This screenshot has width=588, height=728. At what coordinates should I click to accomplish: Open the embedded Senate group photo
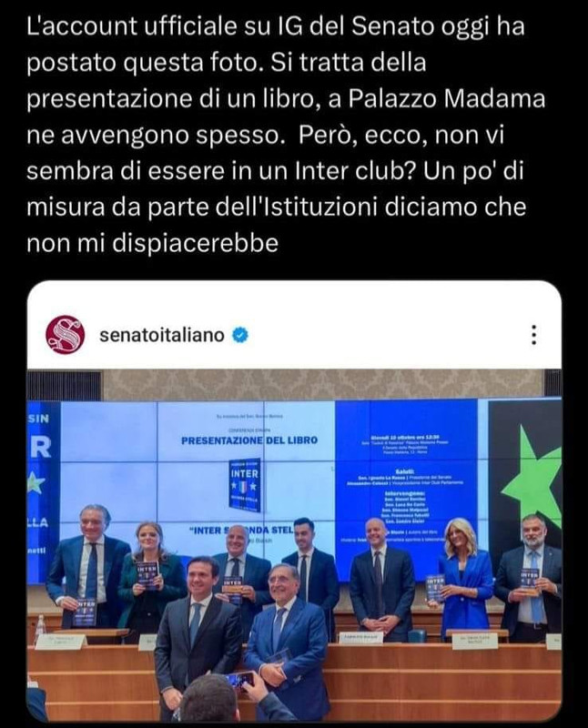[294, 545]
